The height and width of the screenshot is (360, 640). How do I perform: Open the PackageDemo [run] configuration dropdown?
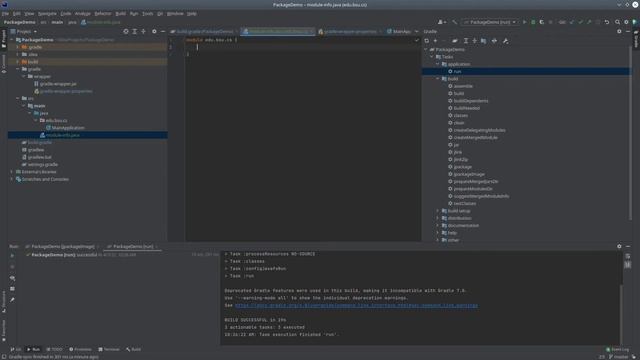[490, 22]
